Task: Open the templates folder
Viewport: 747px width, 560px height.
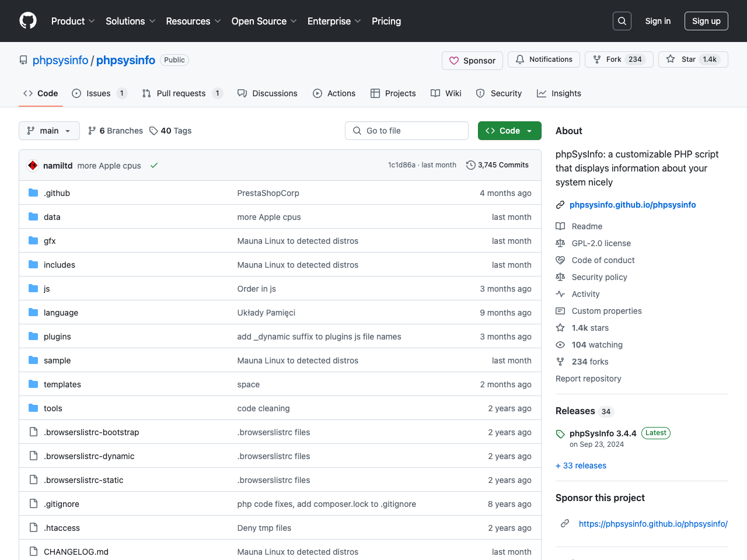Action: (x=62, y=384)
